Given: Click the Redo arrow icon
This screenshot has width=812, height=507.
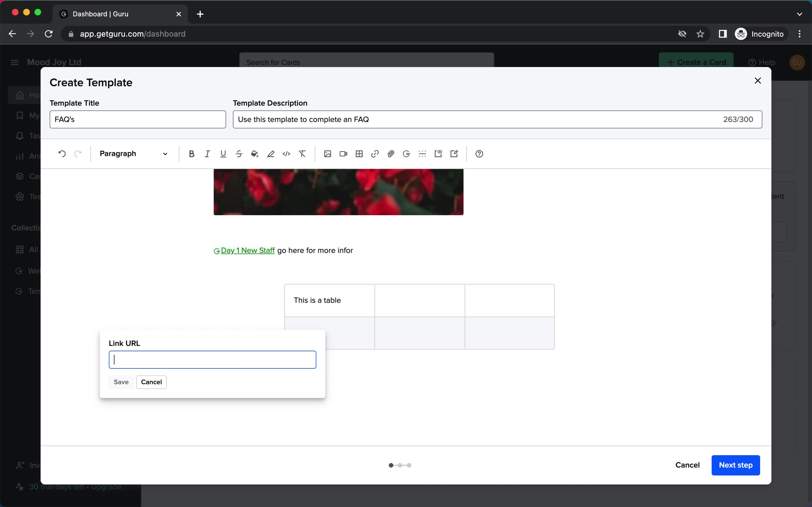Looking at the screenshot, I should click(x=78, y=154).
